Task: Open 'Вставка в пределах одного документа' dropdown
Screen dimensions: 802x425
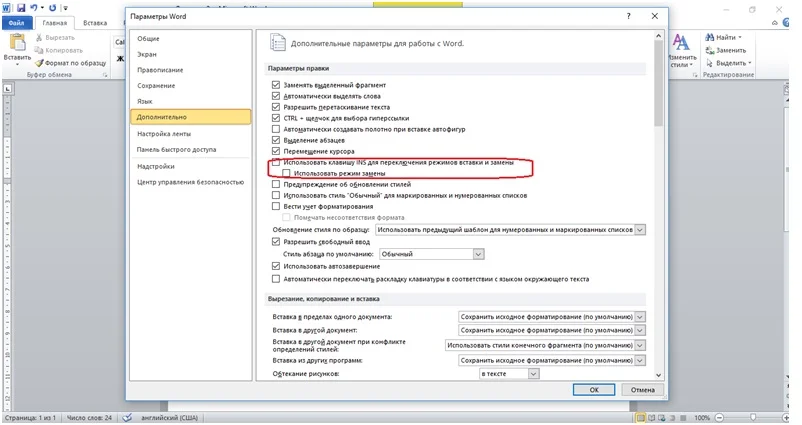Action: 640,317
